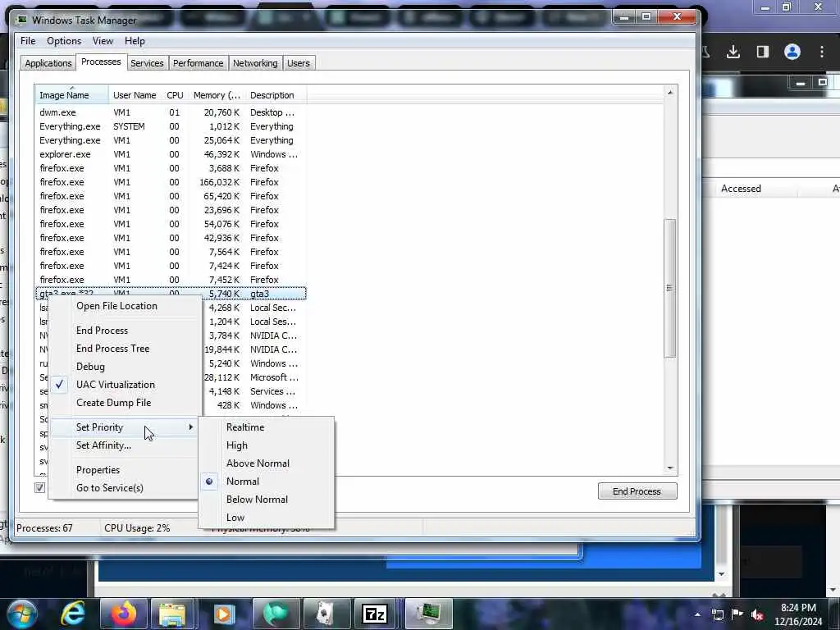The image size is (840, 630).
Task: Select the explorer.exe process row
Action: 171,154
